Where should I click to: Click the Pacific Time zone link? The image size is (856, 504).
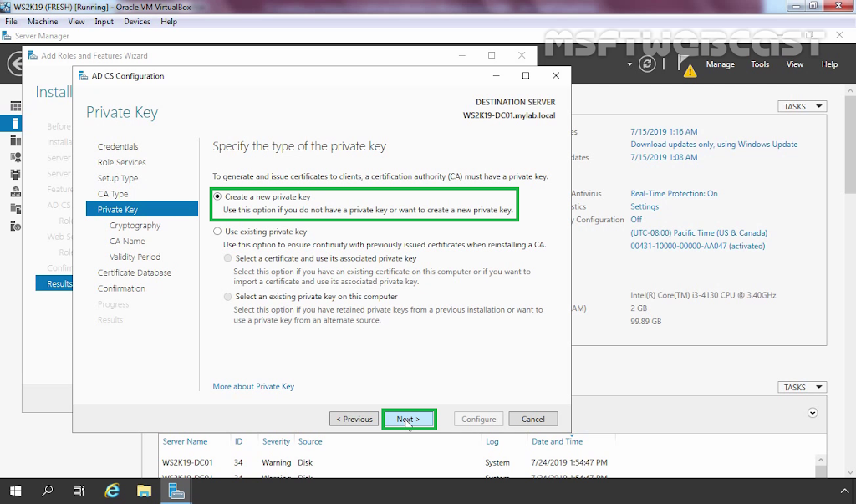coord(699,232)
